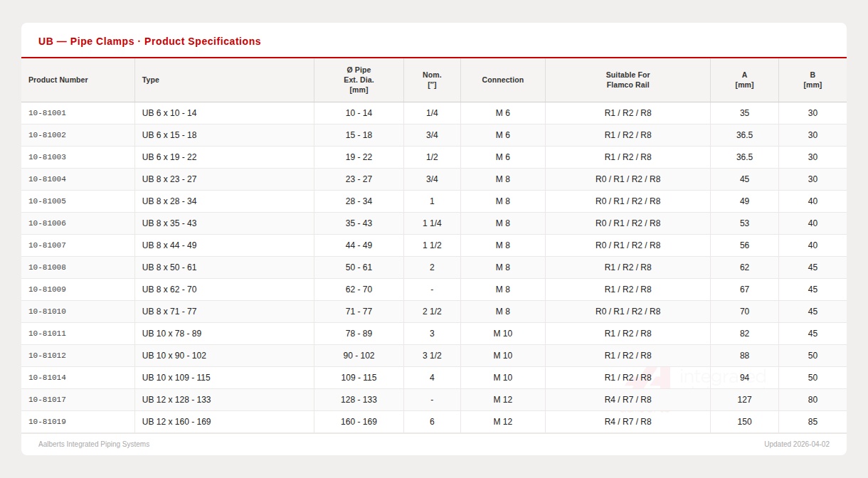Image resolution: width=868 pixels, height=478 pixels.
Task: Click product number 10-81012
Action: pyautogui.click(x=47, y=356)
